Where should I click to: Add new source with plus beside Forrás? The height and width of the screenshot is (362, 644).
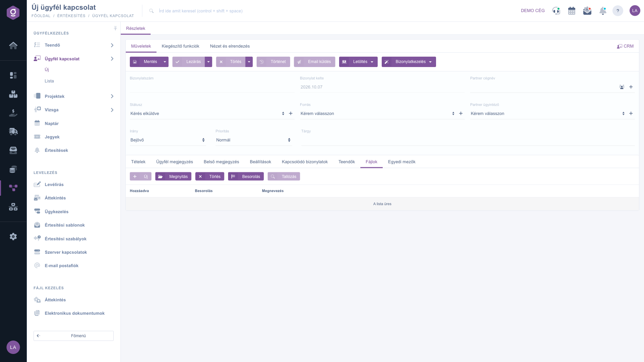pos(461,113)
